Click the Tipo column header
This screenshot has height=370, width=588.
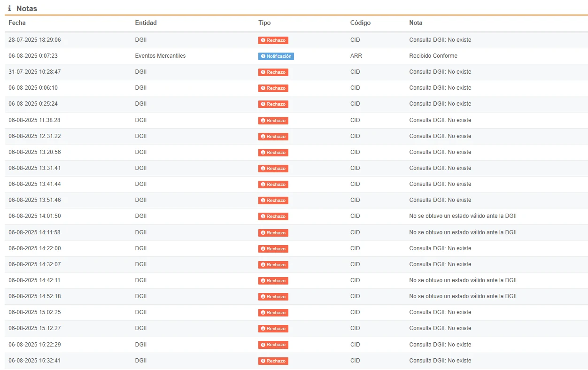pos(264,23)
